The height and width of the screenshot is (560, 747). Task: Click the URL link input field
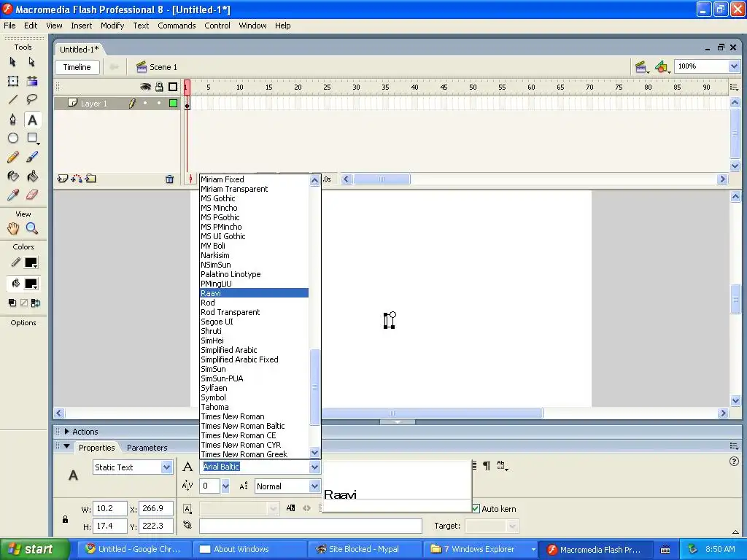tap(311, 526)
